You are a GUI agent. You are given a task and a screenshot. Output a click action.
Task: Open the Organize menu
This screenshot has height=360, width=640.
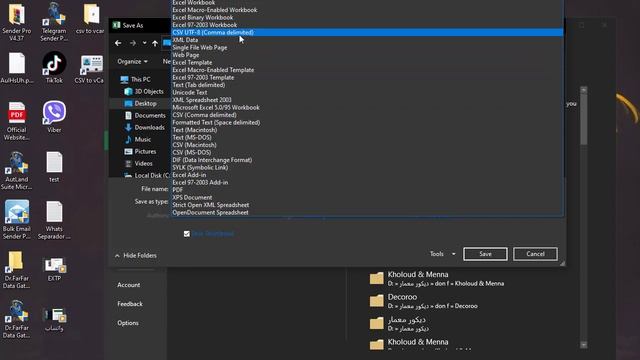[x=133, y=61]
